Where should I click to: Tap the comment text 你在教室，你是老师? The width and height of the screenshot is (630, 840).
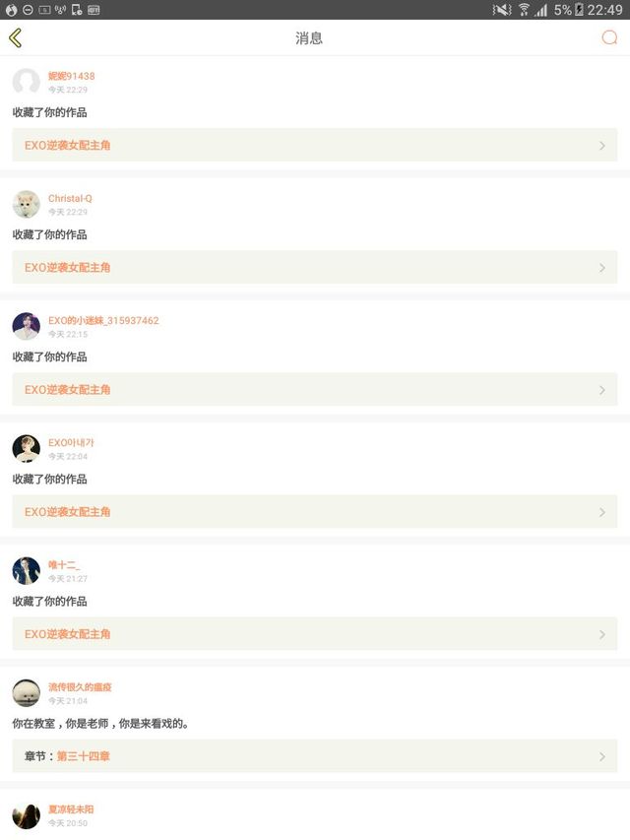(x=100, y=724)
